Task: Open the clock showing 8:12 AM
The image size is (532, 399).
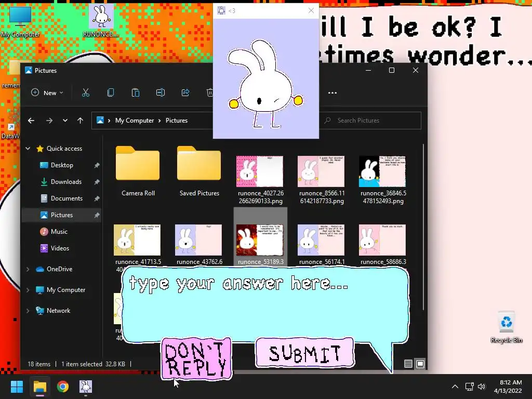Action: (508, 387)
